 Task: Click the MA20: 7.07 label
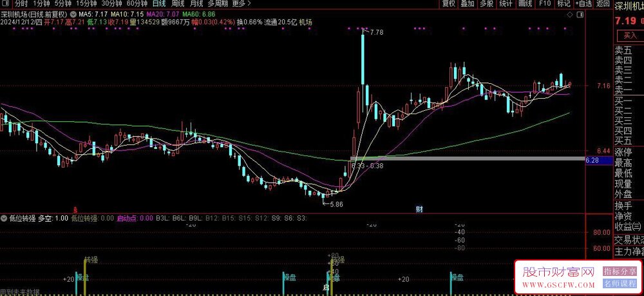tap(163, 14)
